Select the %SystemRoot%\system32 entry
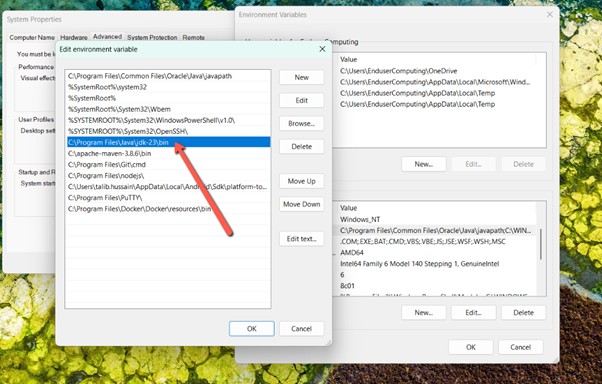 [x=169, y=87]
